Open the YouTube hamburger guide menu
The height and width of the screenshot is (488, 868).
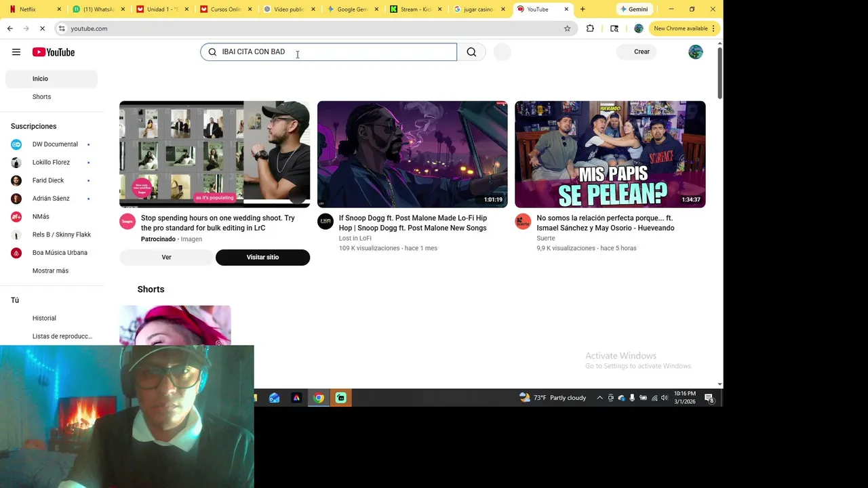tap(16, 52)
